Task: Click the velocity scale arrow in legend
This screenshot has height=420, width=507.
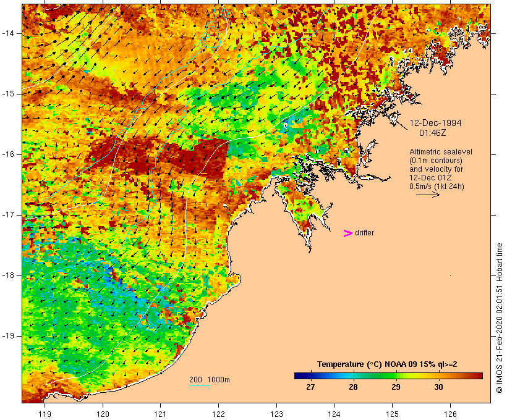Action: tap(428, 195)
